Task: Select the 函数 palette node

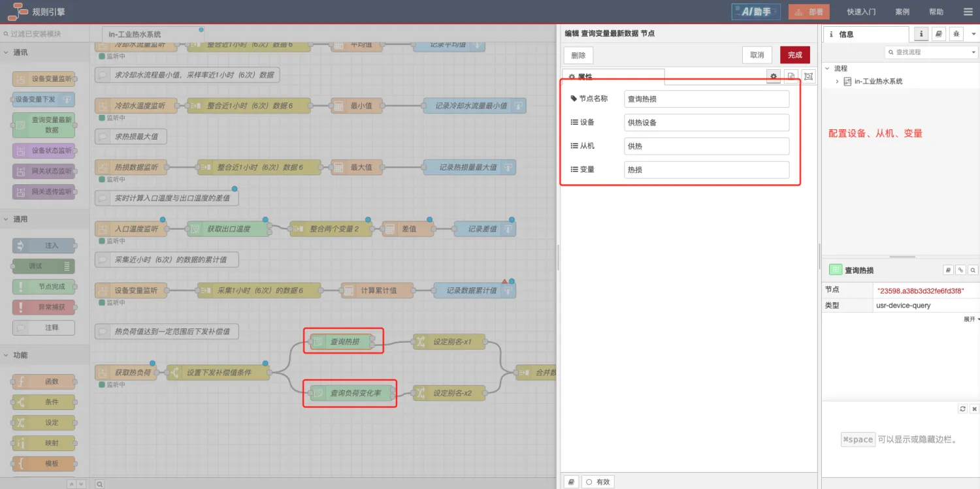Action: [44, 381]
